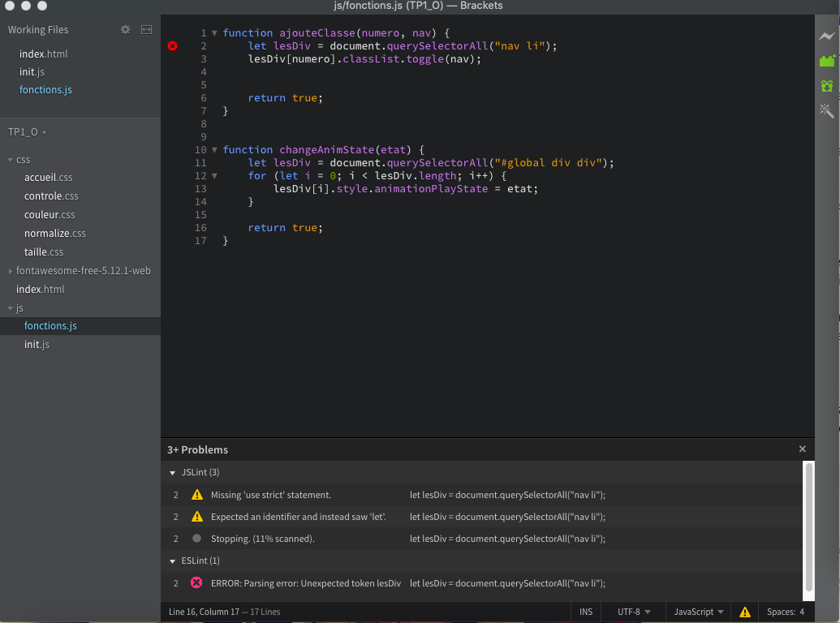
Task: Go to Missing 'use strict' statement problem
Action: coord(481,495)
